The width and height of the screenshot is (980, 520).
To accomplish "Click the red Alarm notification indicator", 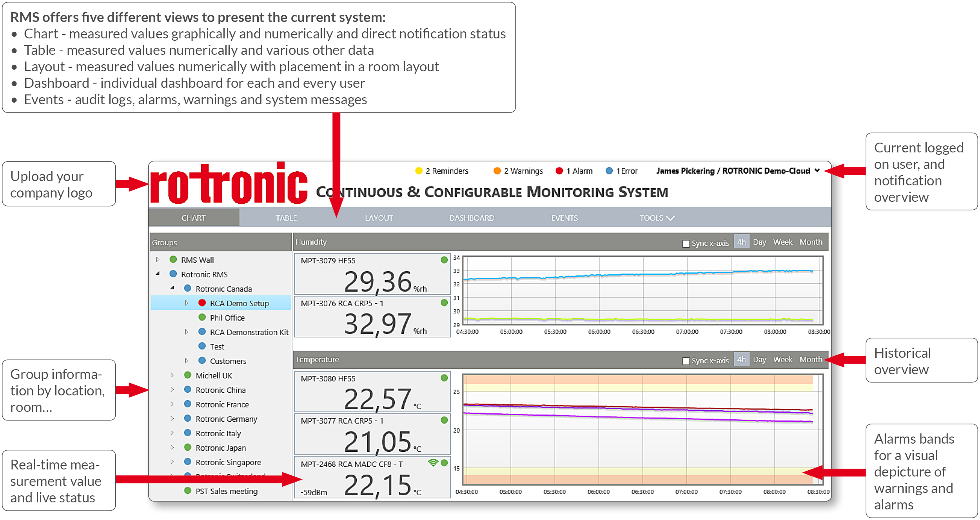I will click(x=559, y=171).
